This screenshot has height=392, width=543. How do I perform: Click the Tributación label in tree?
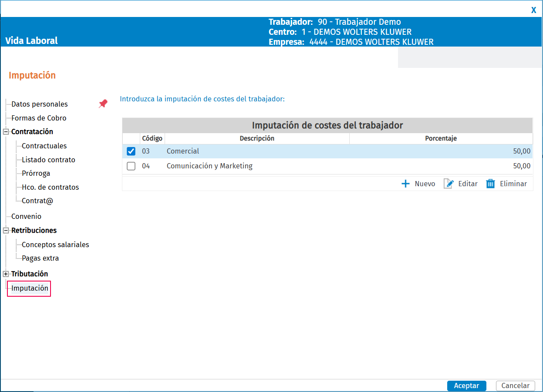[30, 274]
